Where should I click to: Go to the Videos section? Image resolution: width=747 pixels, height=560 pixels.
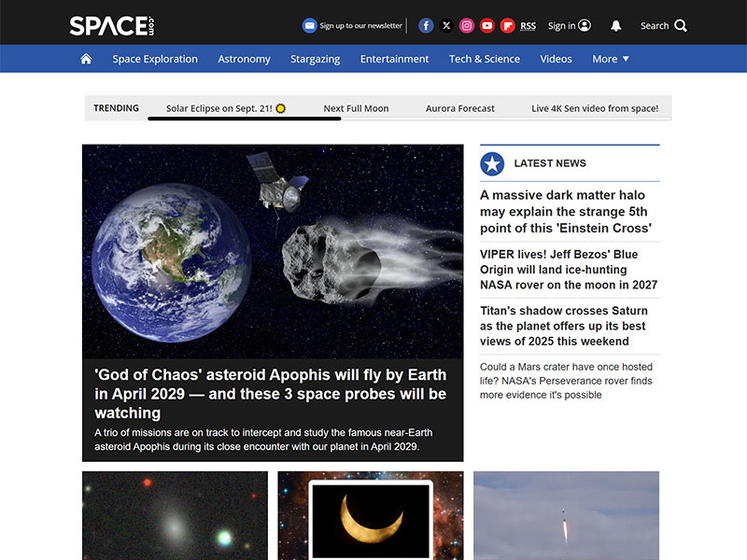[x=556, y=58]
